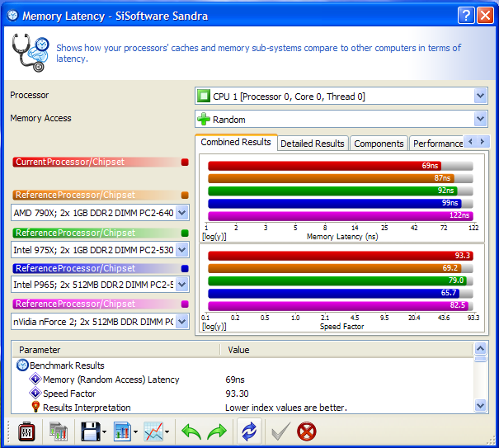Refresh results with the blue arrows icon
499x448 pixels.
coord(249,431)
